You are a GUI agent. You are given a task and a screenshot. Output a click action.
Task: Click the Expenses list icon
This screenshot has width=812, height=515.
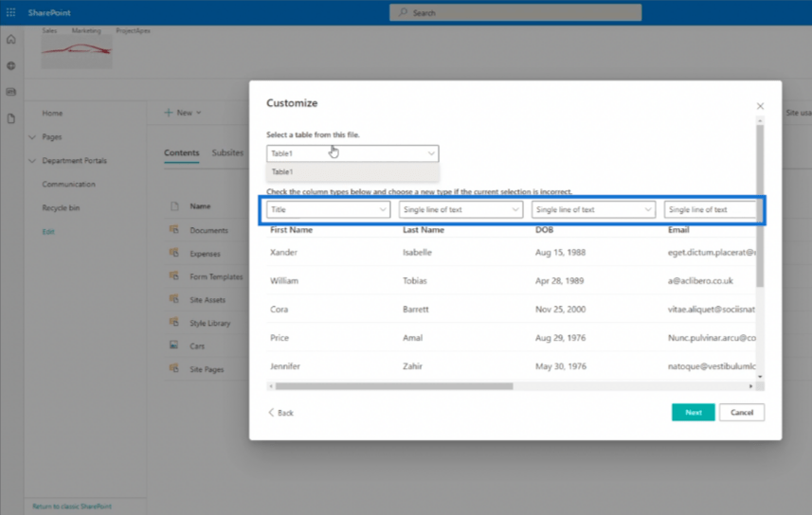click(x=174, y=253)
